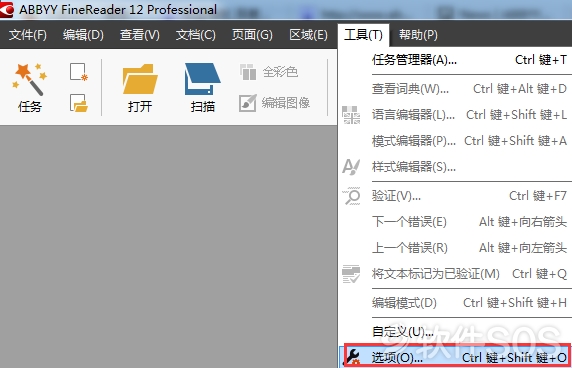Screen dimensions: 572x368
Task: Select 模式编辑器(P)... menu entry
Action: tap(455, 141)
